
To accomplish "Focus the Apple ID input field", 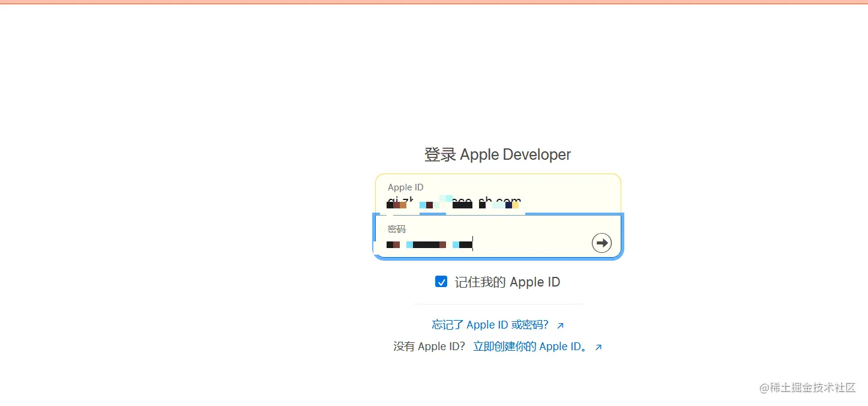I will (x=498, y=195).
